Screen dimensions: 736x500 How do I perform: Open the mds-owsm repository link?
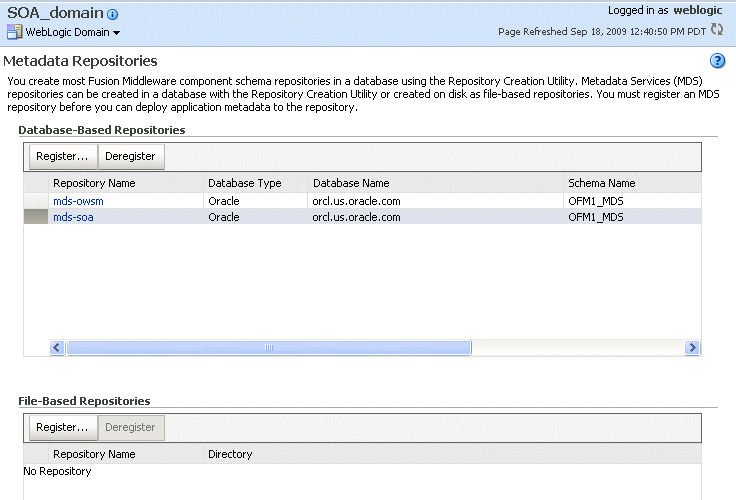pyautogui.click(x=78, y=201)
